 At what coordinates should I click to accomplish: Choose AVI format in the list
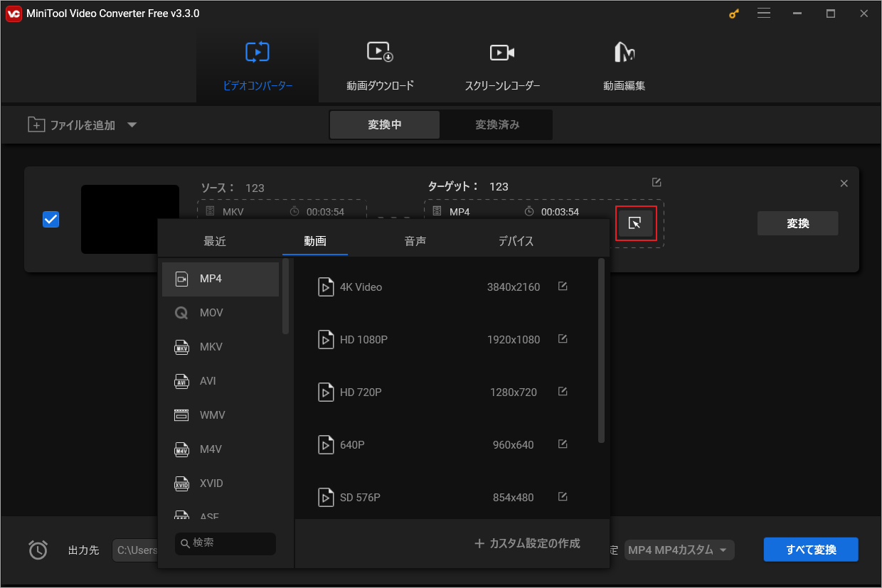coord(220,381)
